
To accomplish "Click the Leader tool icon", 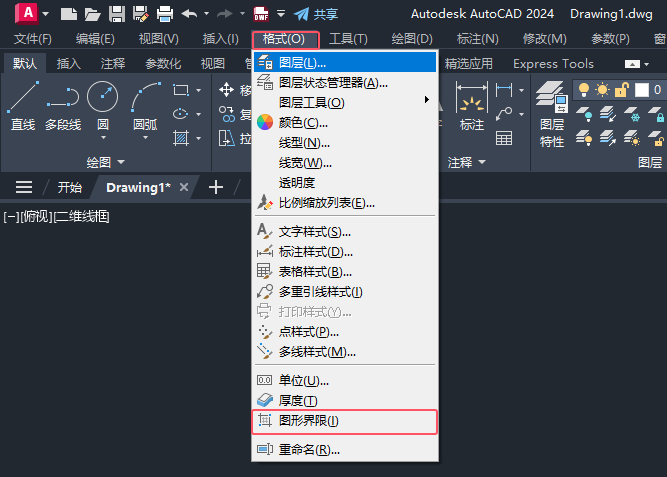I will pos(504,114).
